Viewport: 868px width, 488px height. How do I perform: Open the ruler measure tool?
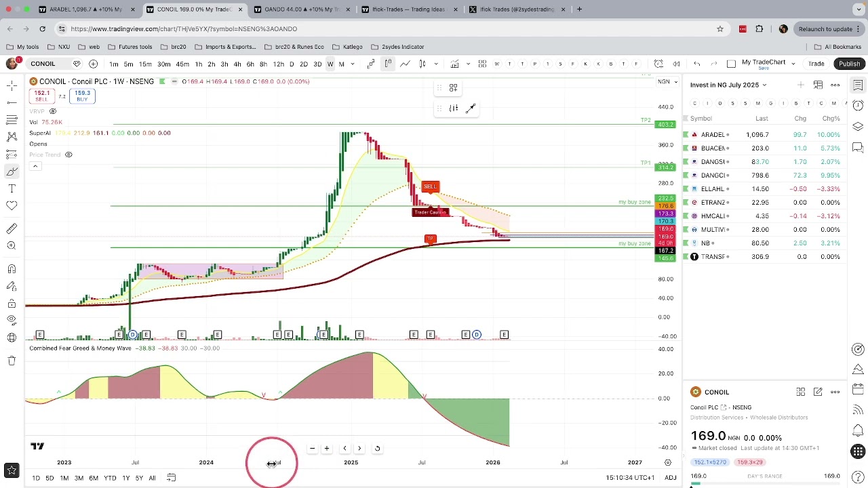[12, 228]
